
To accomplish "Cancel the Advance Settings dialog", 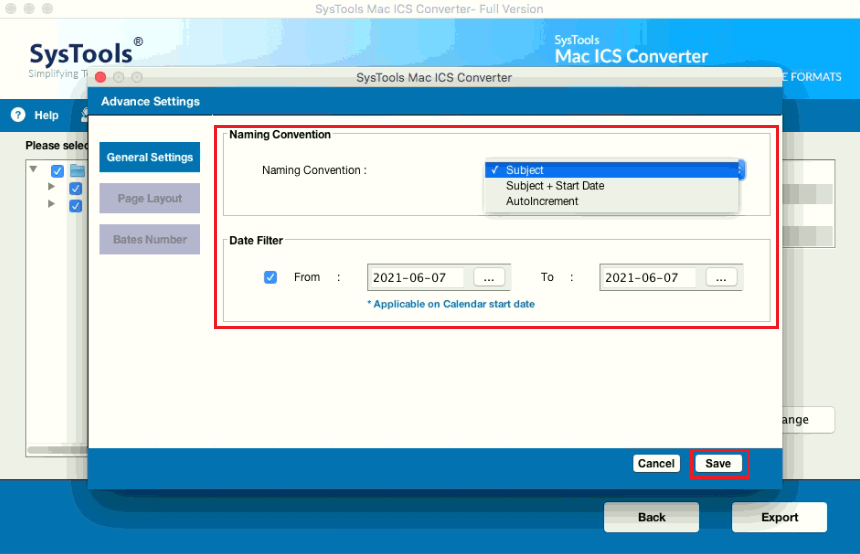I will [x=657, y=463].
